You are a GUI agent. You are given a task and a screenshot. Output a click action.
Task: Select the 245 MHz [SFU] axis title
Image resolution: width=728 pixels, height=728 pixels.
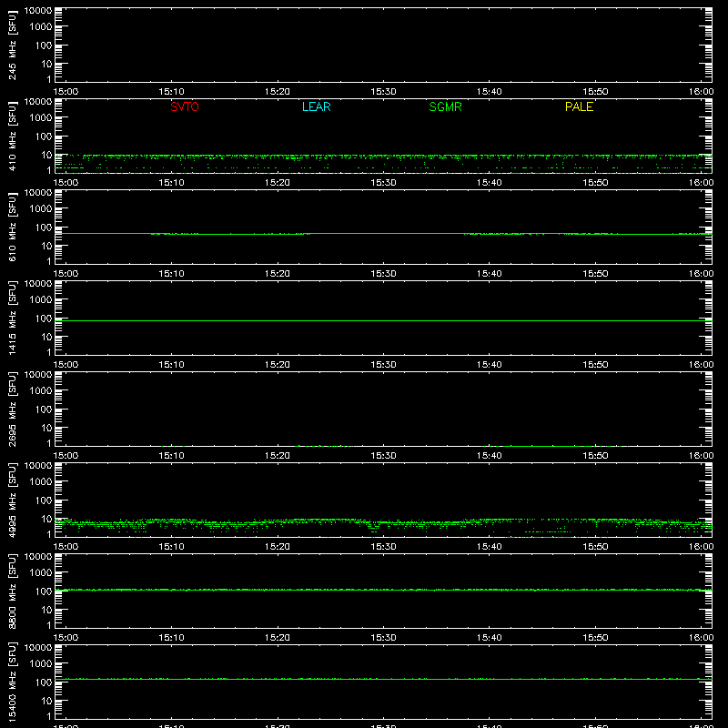(x=12, y=45)
